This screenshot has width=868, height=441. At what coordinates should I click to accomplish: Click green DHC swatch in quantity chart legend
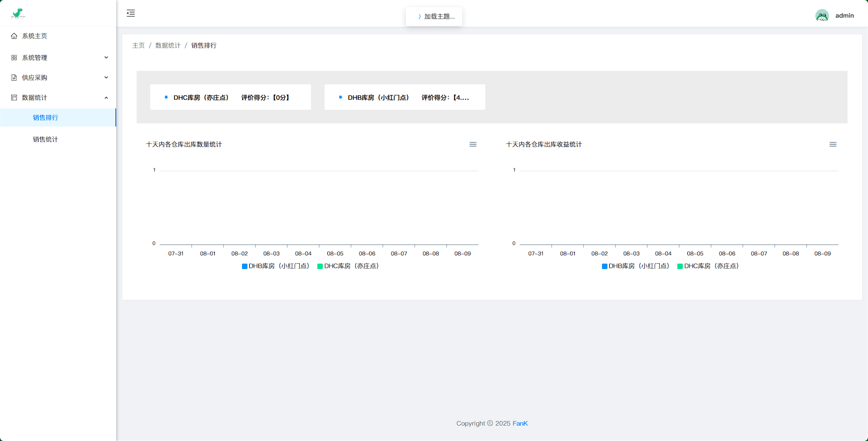(x=320, y=266)
